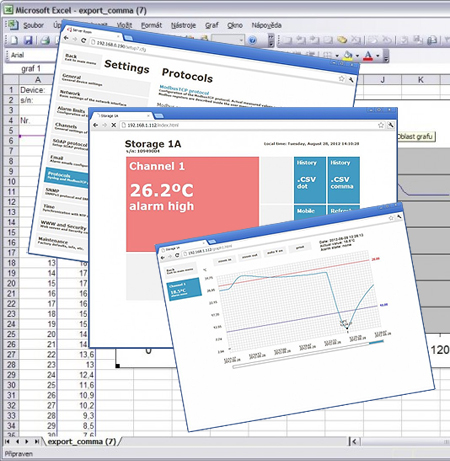Open the Vložit menu
Viewport: 450px width, 461px height.
124,25
